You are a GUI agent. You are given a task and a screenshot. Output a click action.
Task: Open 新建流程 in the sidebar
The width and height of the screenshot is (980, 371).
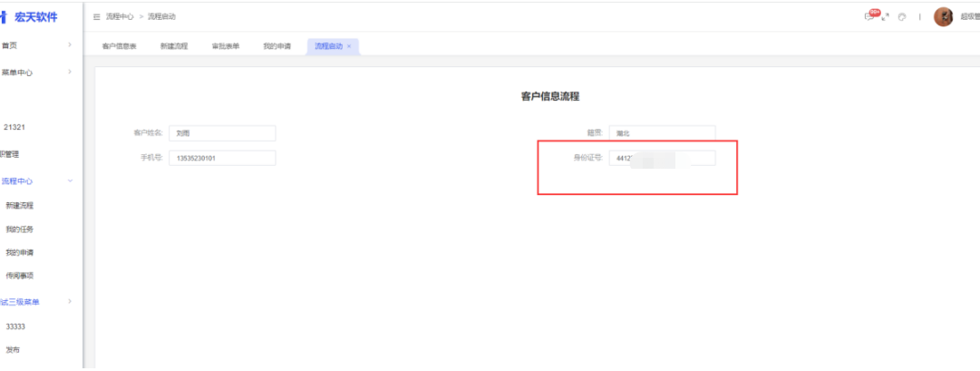(x=19, y=205)
